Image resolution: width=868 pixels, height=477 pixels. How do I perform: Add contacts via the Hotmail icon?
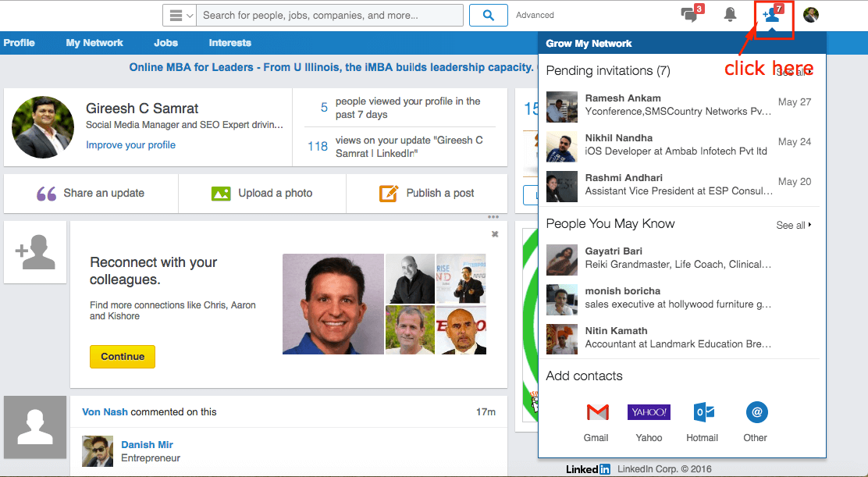coord(703,412)
